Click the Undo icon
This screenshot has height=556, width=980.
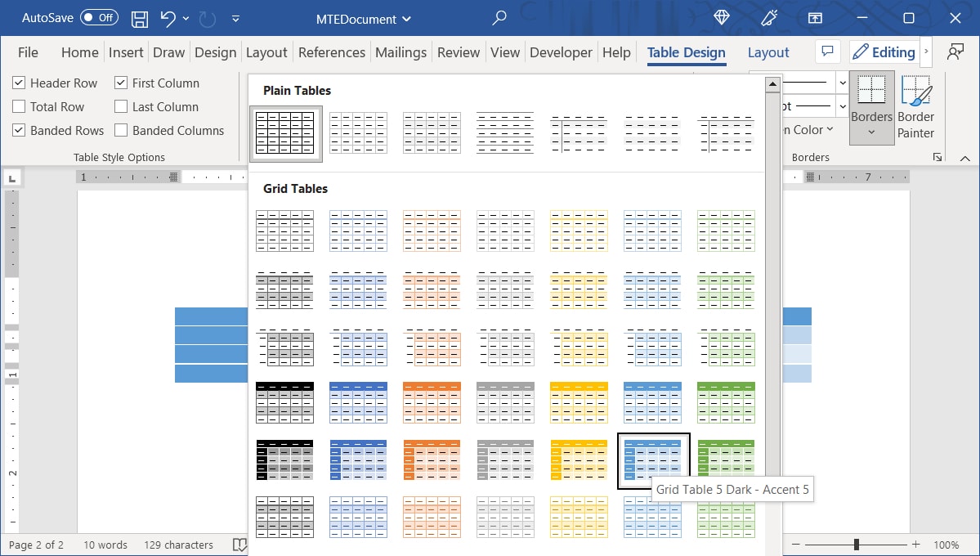(x=167, y=17)
